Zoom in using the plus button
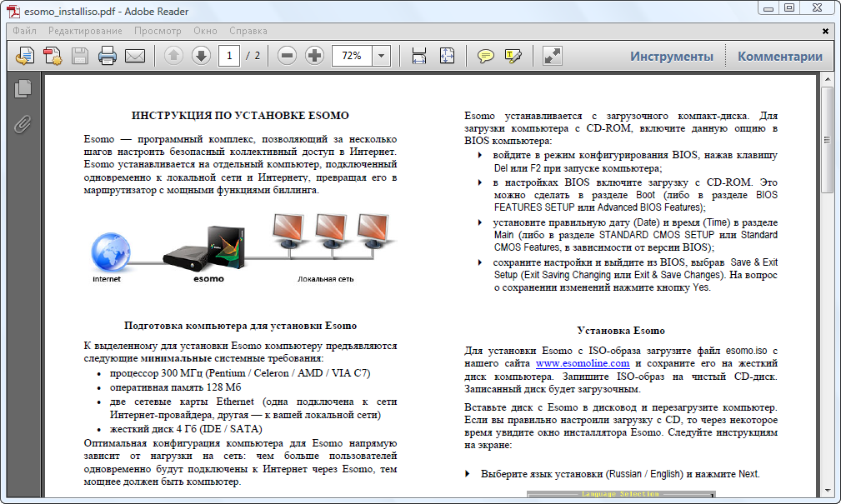This screenshot has width=841, height=504. click(x=315, y=56)
